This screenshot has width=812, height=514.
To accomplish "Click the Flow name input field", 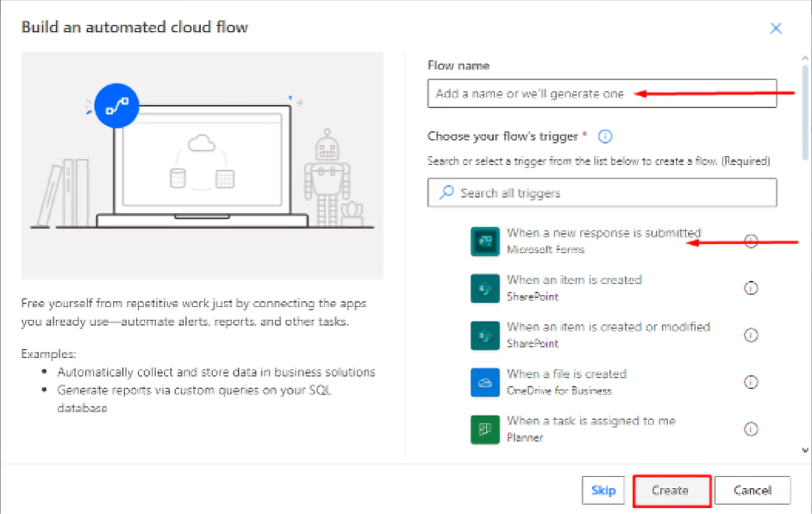I will [x=602, y=93].
